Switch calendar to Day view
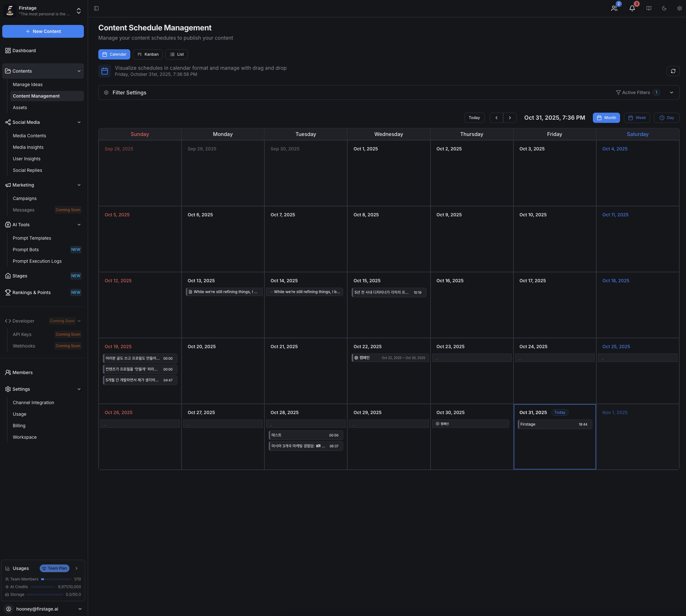Image resolution: width=686 pixels, height=616 pixels. coord(666,117)
